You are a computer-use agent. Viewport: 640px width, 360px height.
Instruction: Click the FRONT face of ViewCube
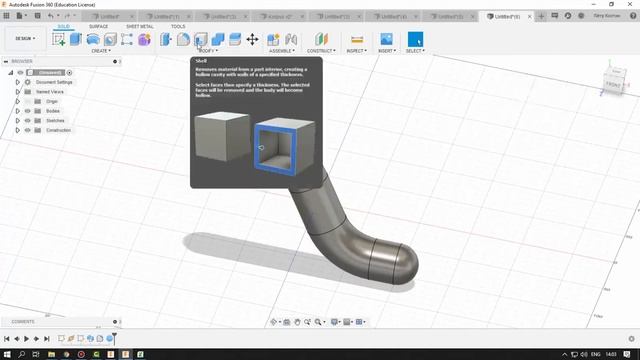click(x=613, y=85)
